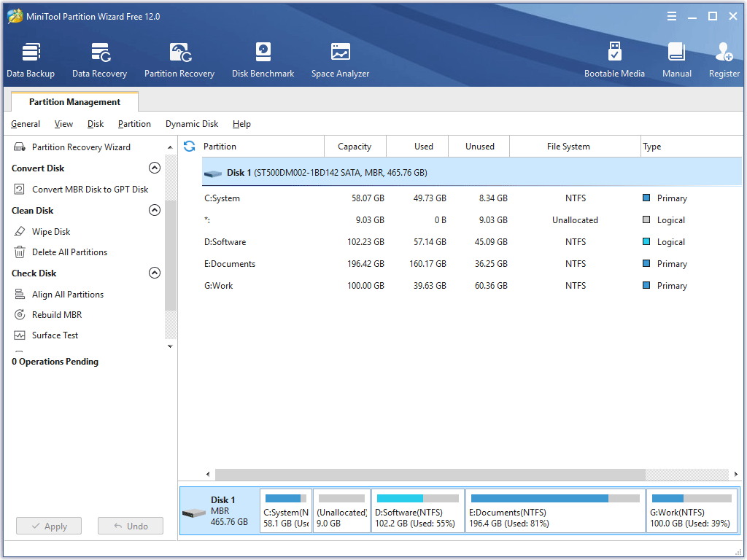This screenshot has height=560, width=747.
Task: Launch Data Recovery from the toolbar
Action: [x=99, y=58]
